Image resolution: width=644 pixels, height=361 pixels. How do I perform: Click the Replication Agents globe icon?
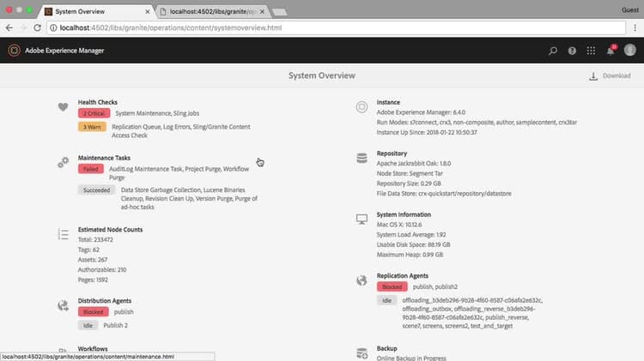tap(361, 280)
